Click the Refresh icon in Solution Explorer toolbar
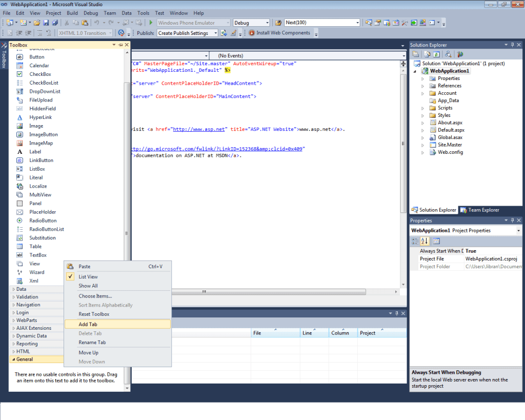The height and width of the screenshot is (420, 525). click(436, 54)
